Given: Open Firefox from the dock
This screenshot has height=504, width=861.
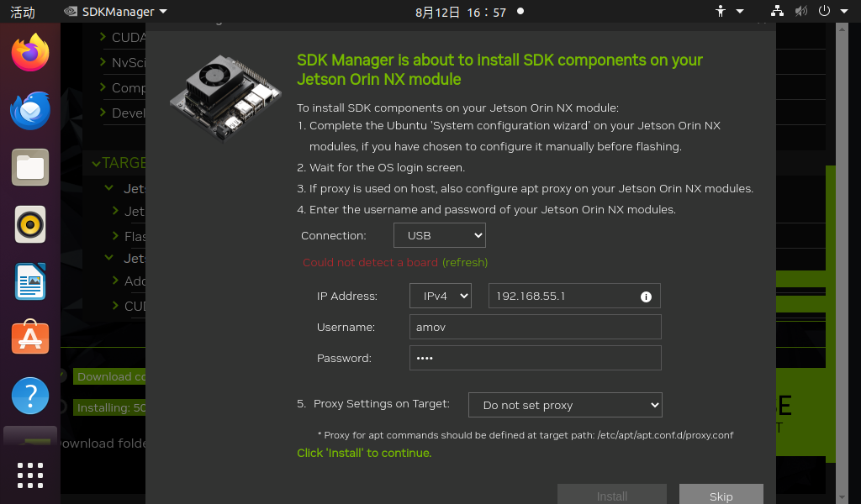Looking at the screenshot, I should pyautogui.click(x=30, y=53).
